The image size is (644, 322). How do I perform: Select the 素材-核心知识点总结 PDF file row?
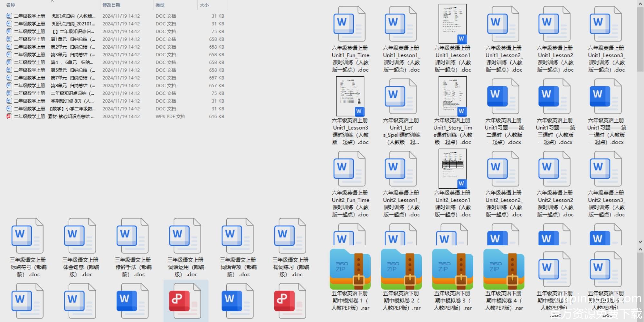pyautogui.click(x=55, y=117)
